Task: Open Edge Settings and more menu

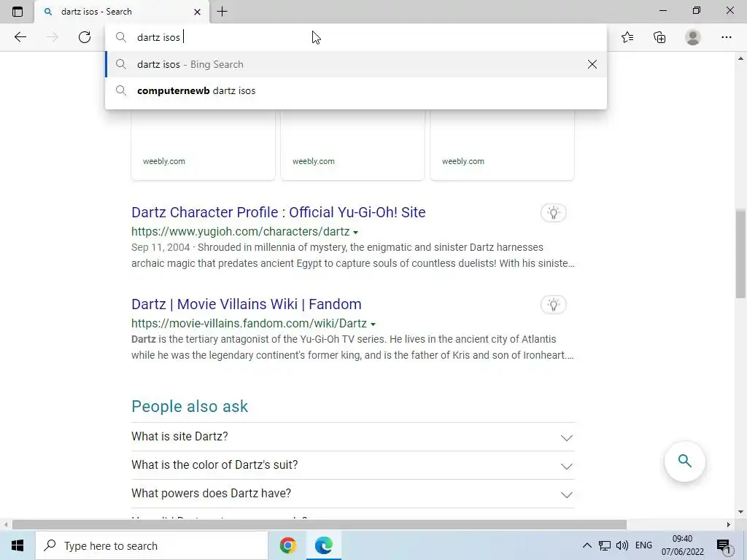Action: coord(726,37)
